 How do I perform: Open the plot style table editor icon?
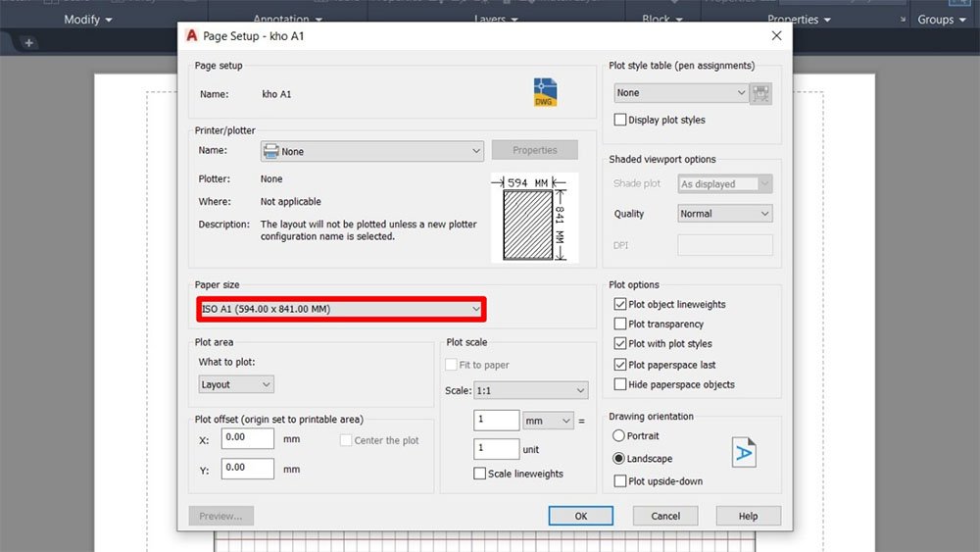point(760,93)
